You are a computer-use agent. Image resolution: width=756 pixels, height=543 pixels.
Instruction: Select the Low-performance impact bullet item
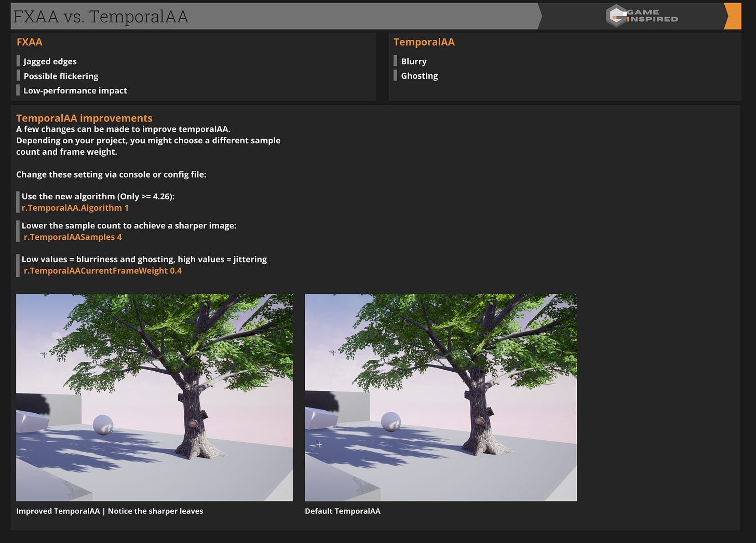[75, 90]
